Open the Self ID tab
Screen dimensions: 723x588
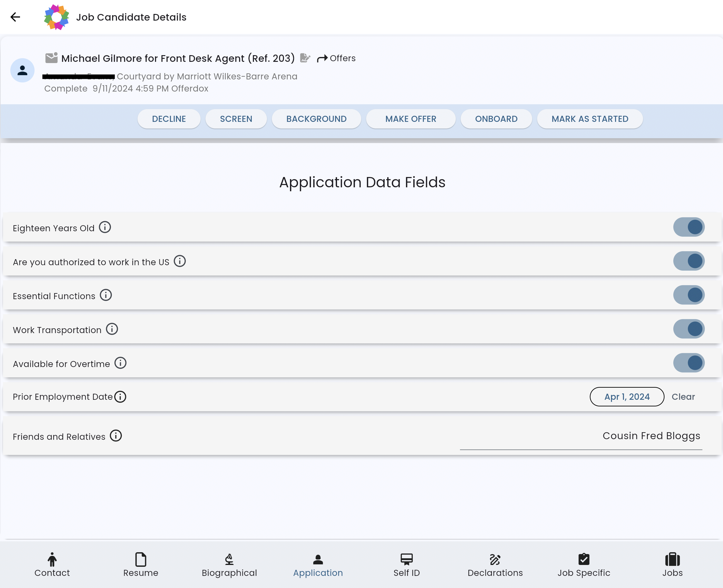406,565
